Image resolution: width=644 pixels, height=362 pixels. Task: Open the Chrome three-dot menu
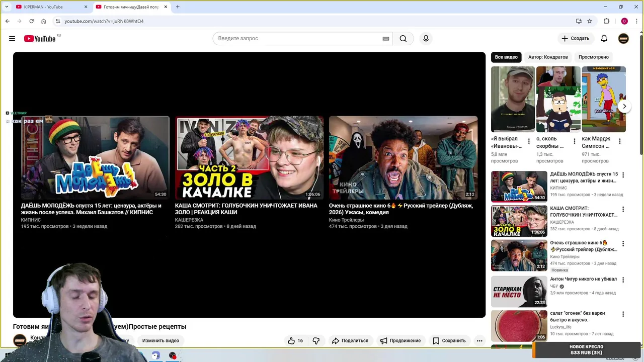(636, 21)
